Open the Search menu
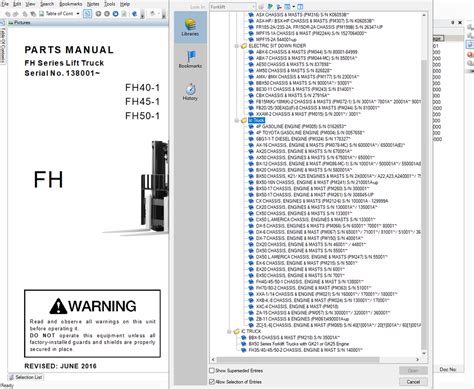Viewport: 474px width, 389px height. tap(47, 4)
